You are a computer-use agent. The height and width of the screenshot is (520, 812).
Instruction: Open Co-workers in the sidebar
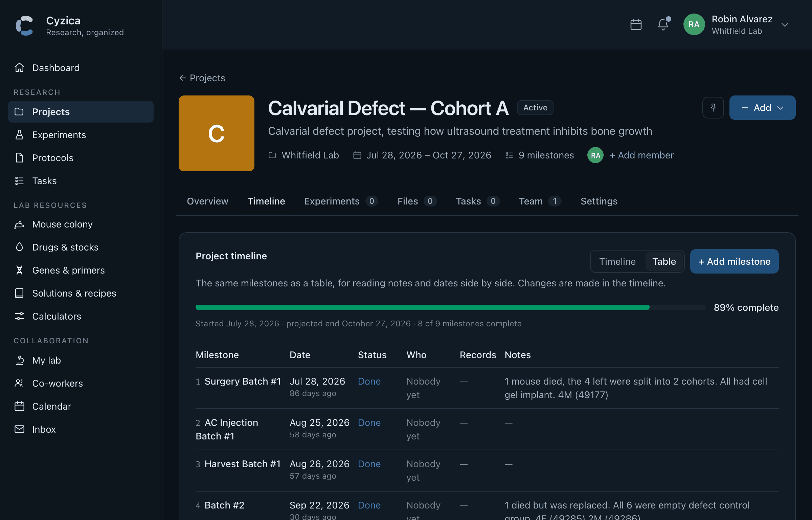pos(81,383)
